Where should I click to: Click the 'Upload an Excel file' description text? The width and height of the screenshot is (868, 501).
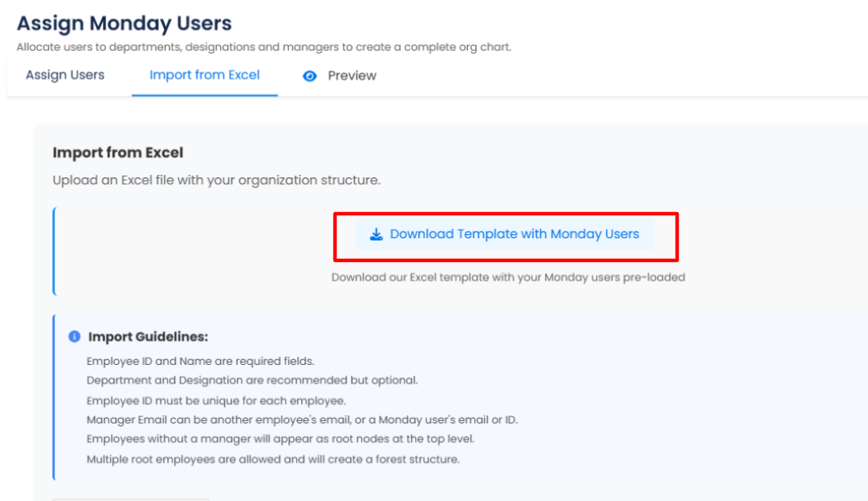[x=216, y=180]
